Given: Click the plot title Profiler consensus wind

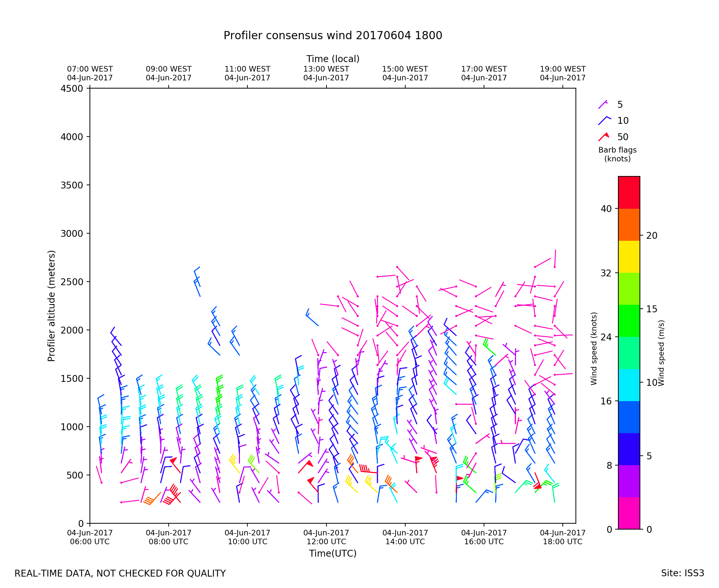Looking at the screenshot, I should tap(333, 36).
